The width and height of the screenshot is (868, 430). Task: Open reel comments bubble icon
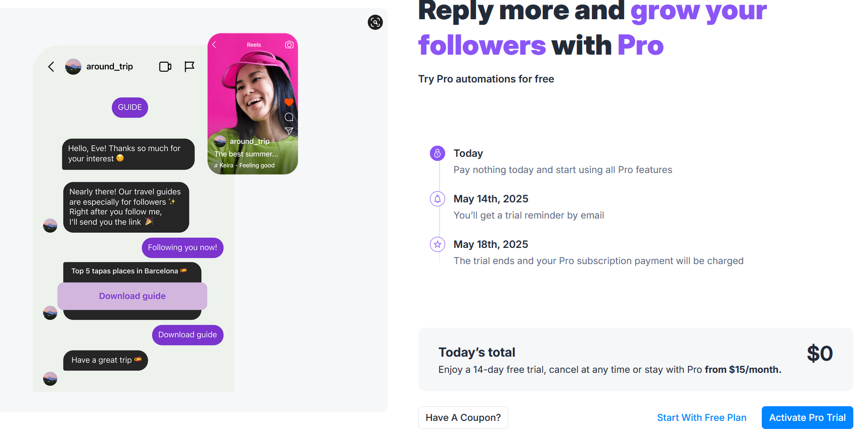[x=289, y=117]
